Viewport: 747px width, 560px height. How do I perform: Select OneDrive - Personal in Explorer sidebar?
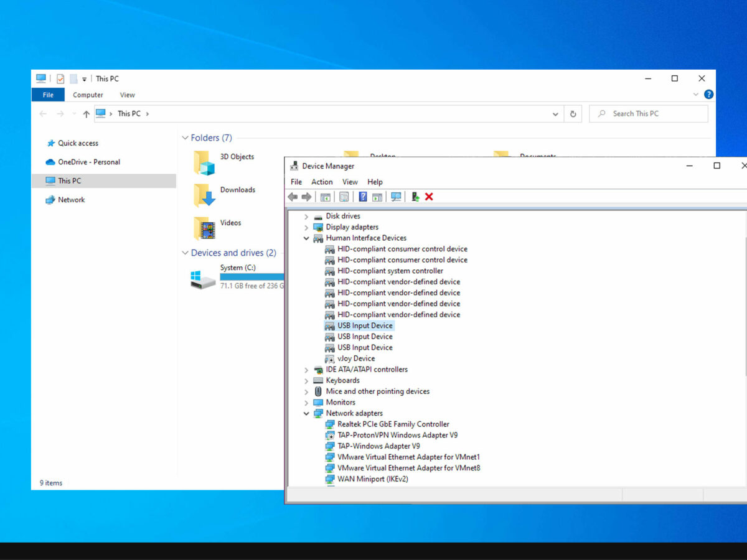pyautogui.click(x=83, y=162)
